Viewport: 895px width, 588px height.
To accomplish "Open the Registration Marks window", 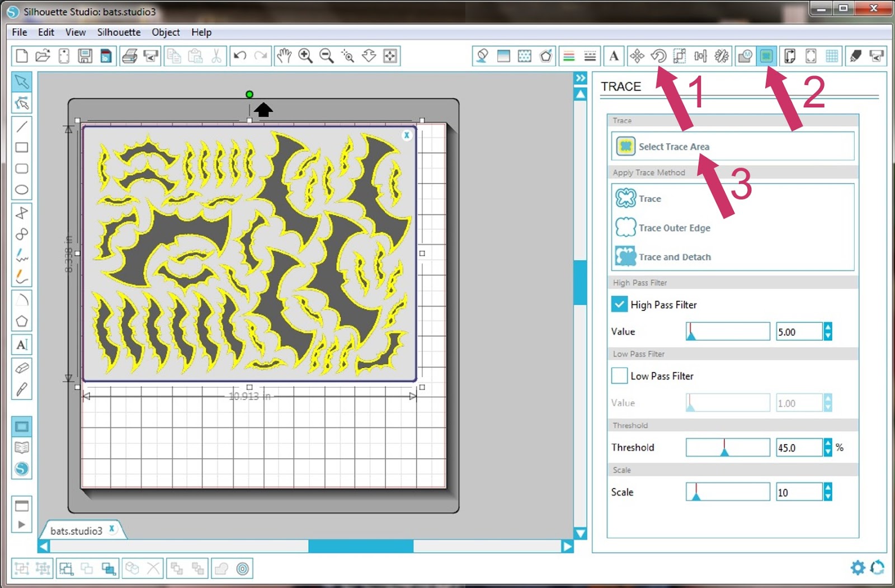I will pyautogui.click(x=811, y=56).
